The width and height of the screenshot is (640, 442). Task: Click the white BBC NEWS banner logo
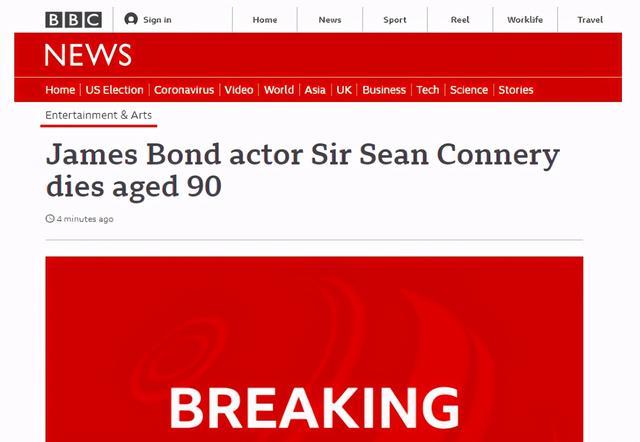coord(88,55)
